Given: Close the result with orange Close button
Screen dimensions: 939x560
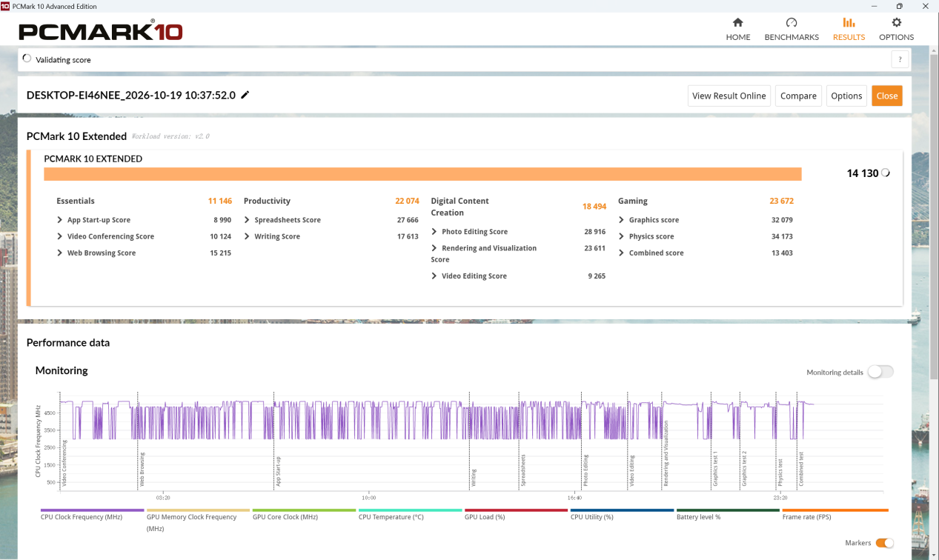Looking at the screenshot, I should coord(887,96).
